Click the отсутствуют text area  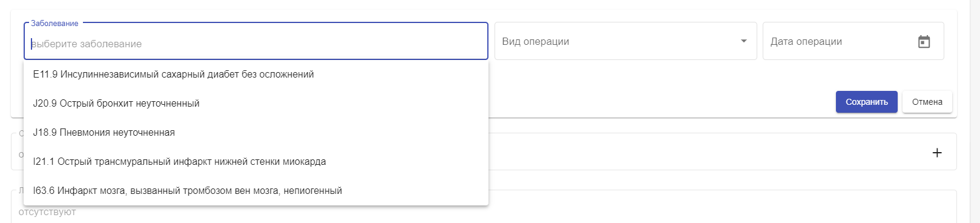point(47,212)
